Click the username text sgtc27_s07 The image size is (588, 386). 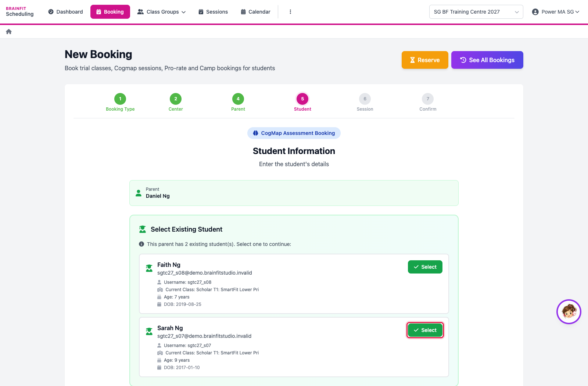199,346
